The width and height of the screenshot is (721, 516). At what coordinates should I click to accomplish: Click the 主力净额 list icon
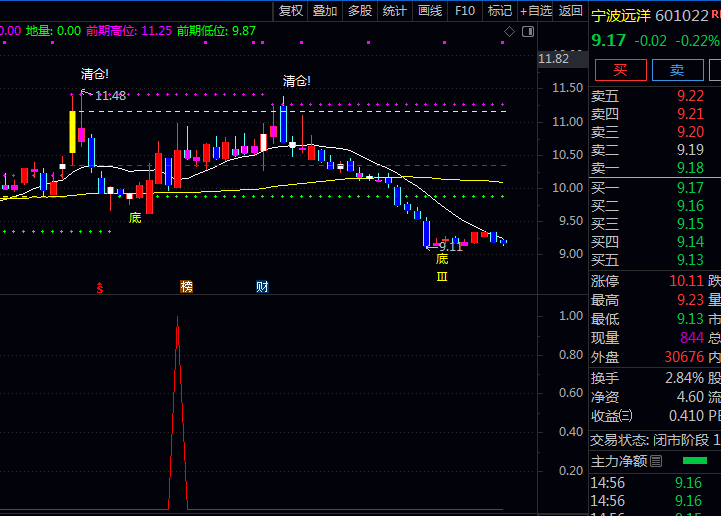(656, 461)
